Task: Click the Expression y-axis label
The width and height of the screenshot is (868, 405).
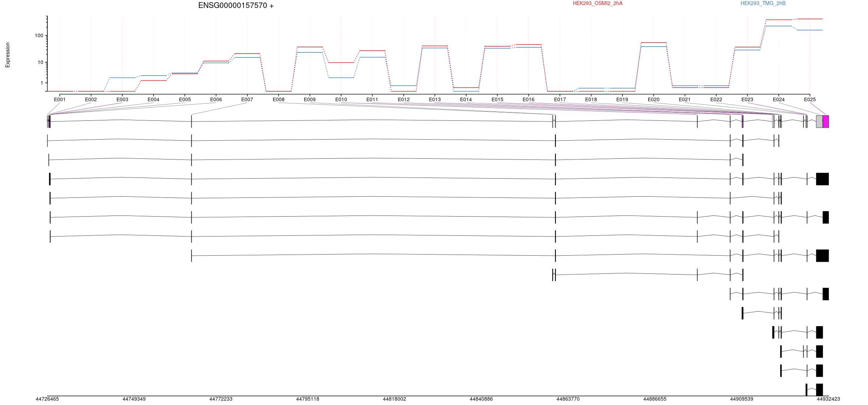Action: click(x=8, y=55)
